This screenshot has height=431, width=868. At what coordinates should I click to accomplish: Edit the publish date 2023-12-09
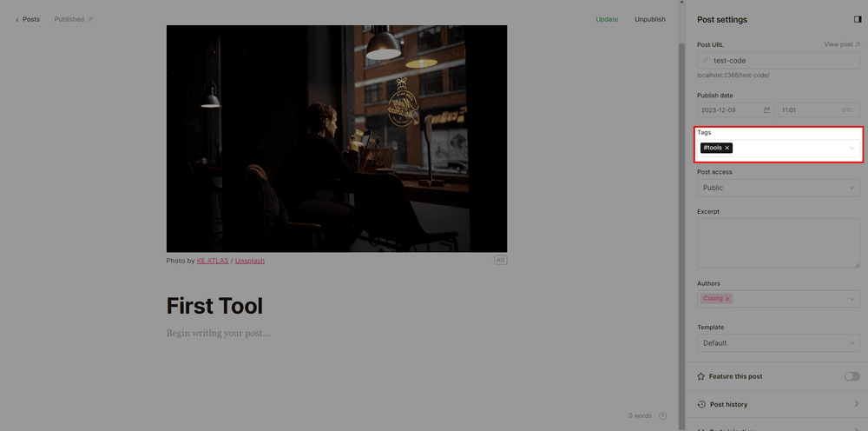(736, 110)
